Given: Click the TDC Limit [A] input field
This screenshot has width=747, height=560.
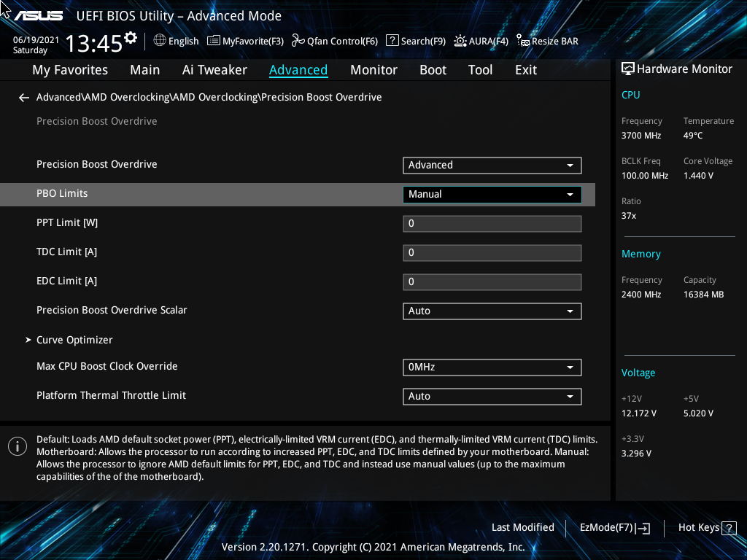Looking at the screenshot, I should 492,253.
